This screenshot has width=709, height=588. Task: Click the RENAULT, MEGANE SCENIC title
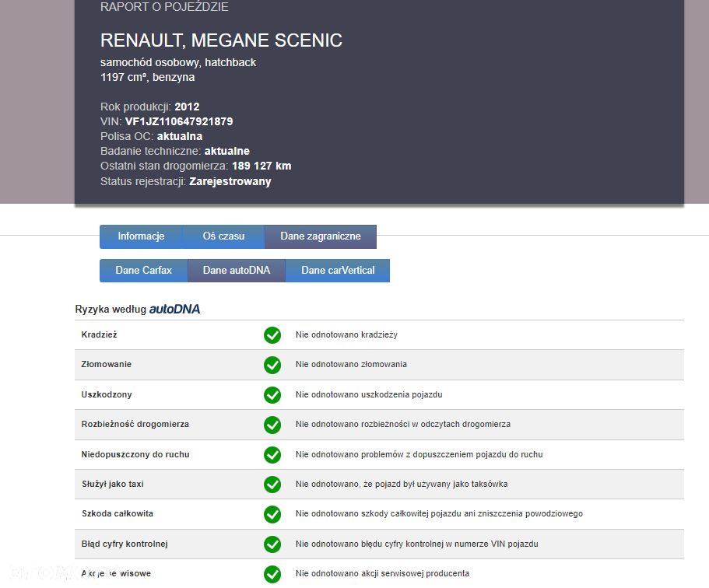coord(221,40)
